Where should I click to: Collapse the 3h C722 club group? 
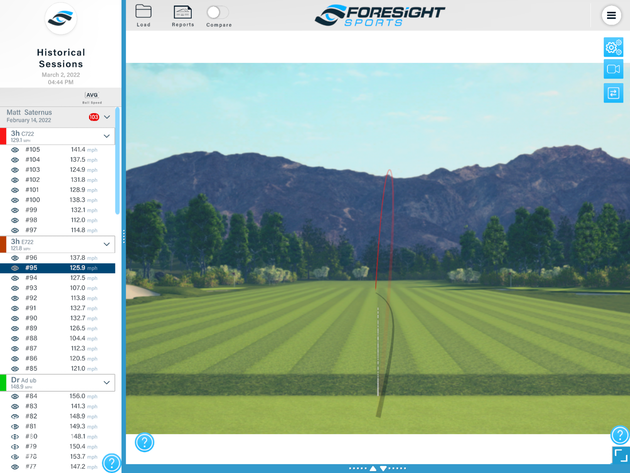(x=107, y=136)
